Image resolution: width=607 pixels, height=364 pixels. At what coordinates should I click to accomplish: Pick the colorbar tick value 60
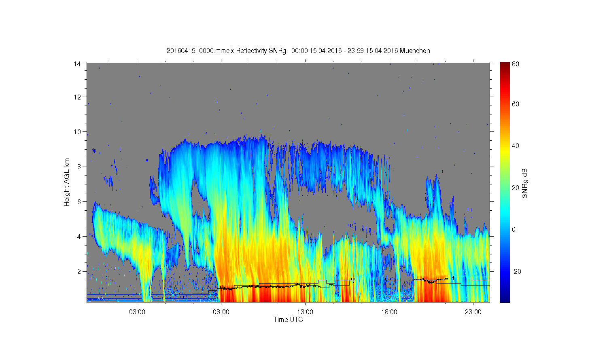pos(516,104)
